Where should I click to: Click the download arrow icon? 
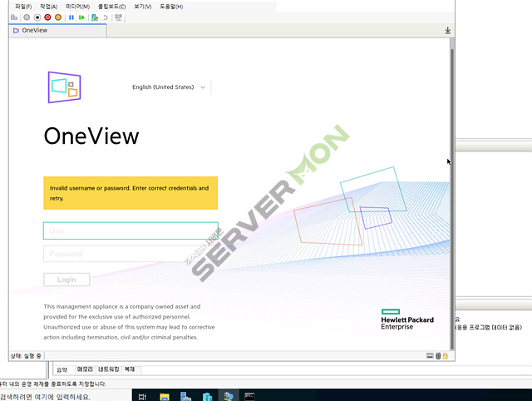pyautogui.click(x=447, y=31)
